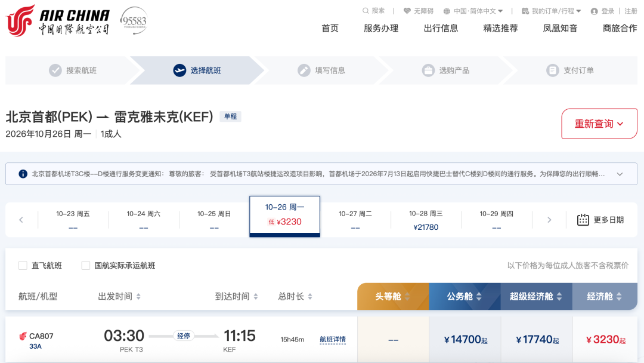Open 服务办理 navigation menu
644x363 pixels.
(381, 29)
